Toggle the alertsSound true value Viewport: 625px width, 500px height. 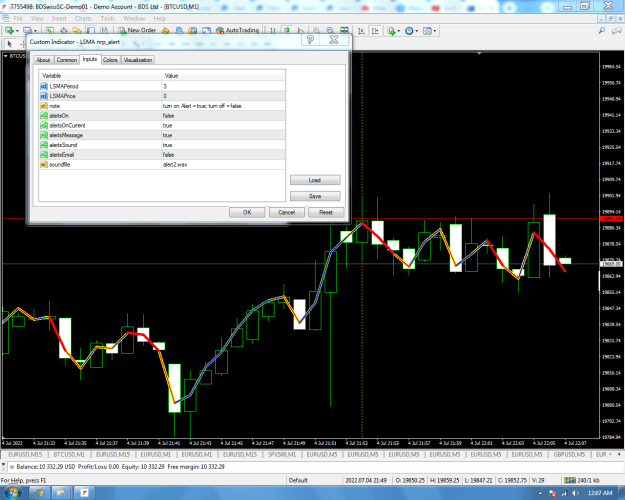pyautogui.click(x=223, y=145)
